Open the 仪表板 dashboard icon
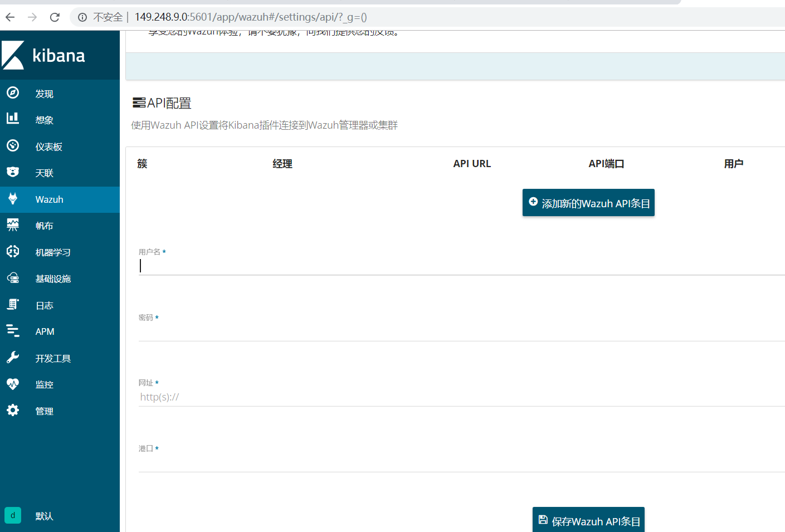Screen dimensions: 785x532 (13, 145)
